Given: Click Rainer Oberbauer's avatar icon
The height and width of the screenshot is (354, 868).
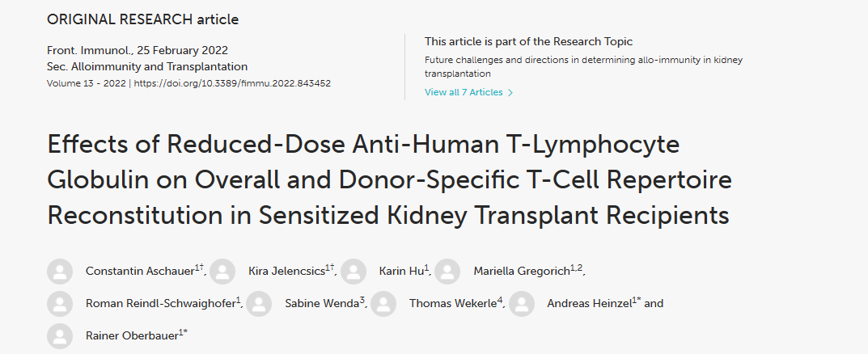Looking at the screenshot, I should (60, 335).
